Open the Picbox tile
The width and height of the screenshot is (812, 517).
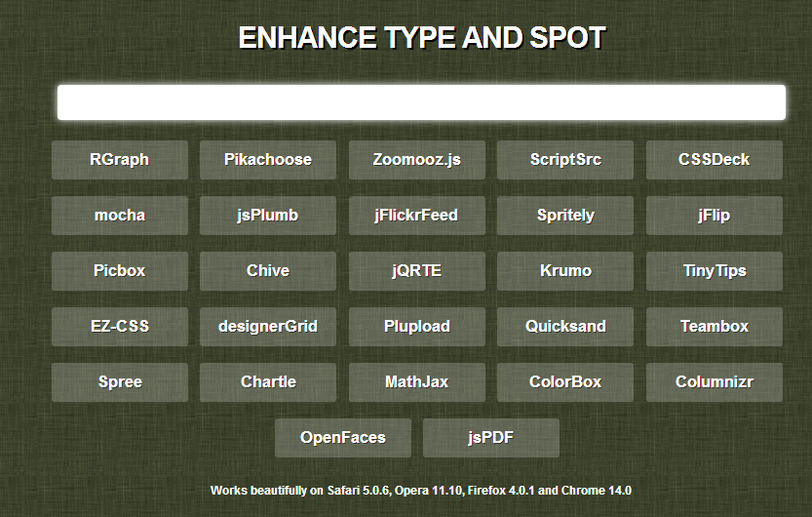(x=120, y=271)
